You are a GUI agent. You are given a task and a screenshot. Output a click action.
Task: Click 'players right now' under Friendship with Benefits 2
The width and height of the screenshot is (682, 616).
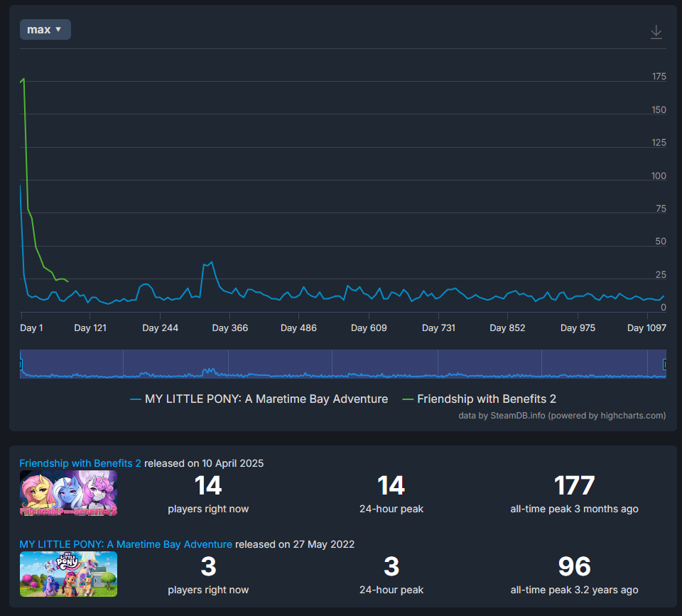click(208, 509)
